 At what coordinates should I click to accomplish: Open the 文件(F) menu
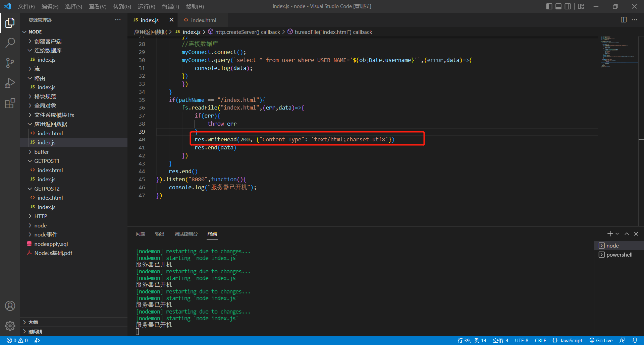pos(26,6)
